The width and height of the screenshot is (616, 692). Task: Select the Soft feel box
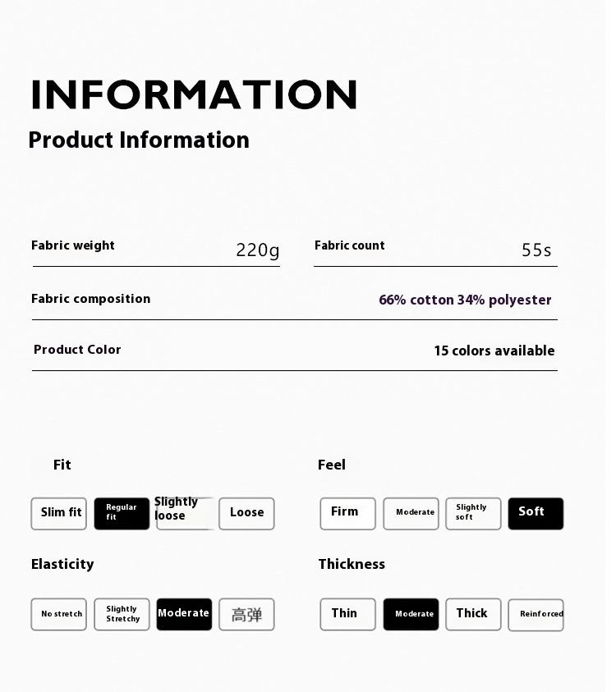536,513
